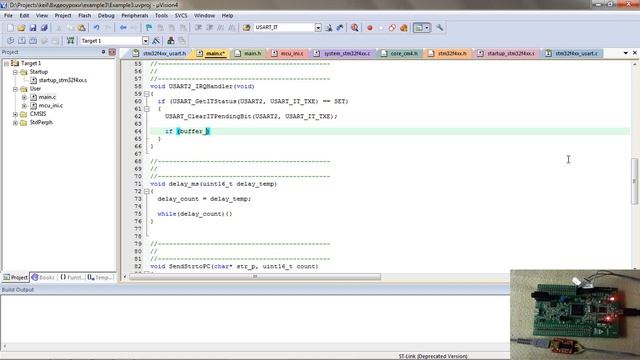This screenshot has width=640, height=360.
Task: Click the webcam board video thumbnail
Action: 575,314
